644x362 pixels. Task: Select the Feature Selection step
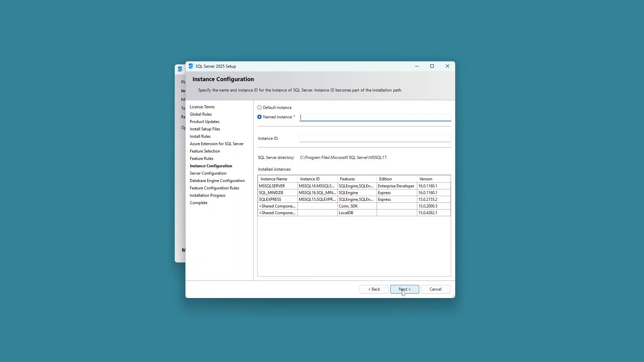click(205, 151)
